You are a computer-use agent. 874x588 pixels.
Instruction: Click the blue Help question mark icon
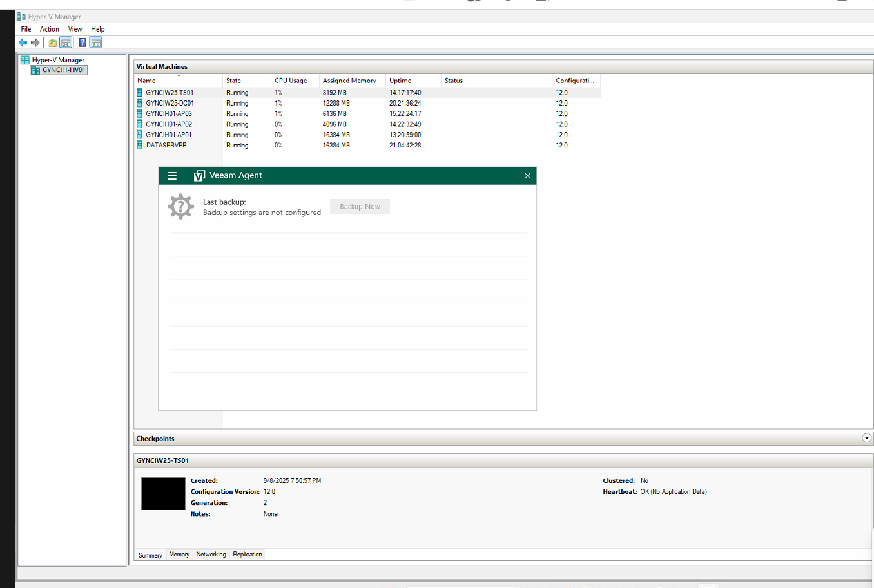(x=83, y=43)
